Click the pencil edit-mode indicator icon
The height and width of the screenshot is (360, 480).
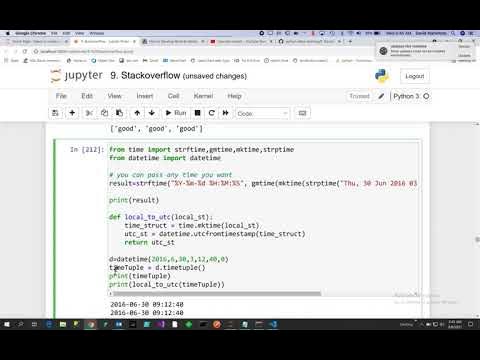[x=381, y=96]
